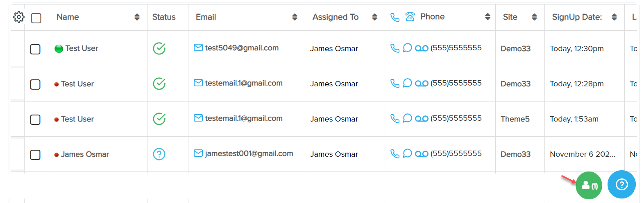Click the email envelope icon for jamestest001@gmail.com
Screen dimensions: 644x203
click(198, 153)
